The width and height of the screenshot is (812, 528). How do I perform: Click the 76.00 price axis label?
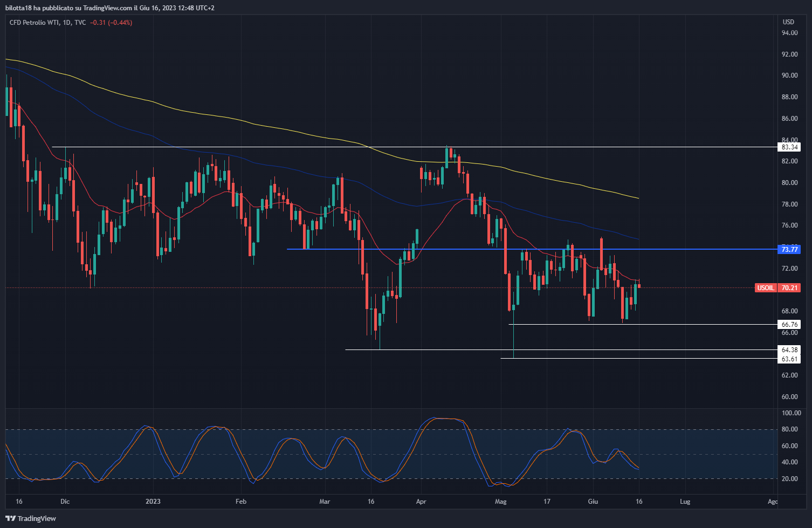click(x=790, y=225)
